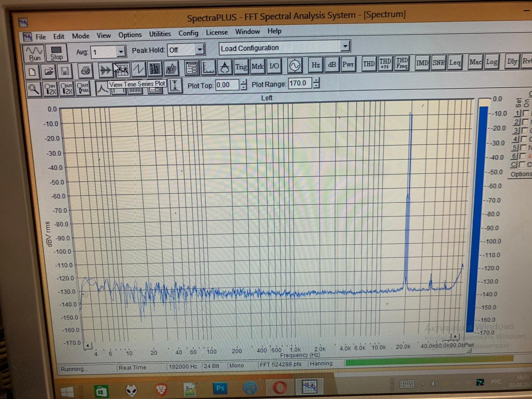Toggle the On checkbox for overlay 6
The image size is (532, 399).
coord(522,156)
